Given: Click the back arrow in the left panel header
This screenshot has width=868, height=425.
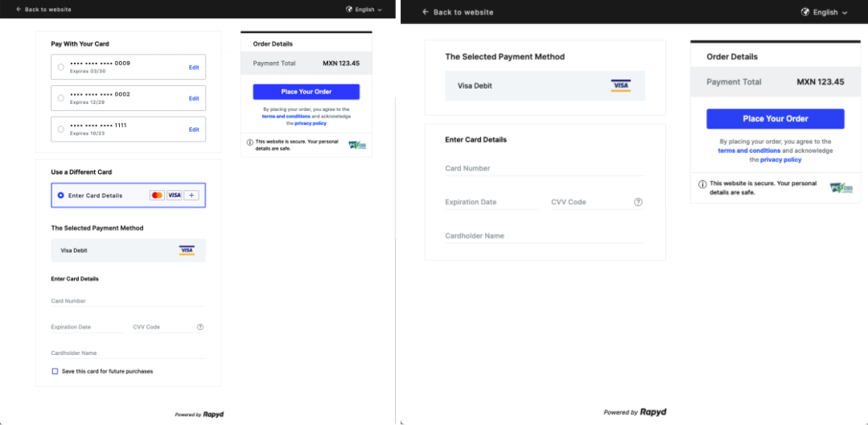Looking at the screenshot, I should [19, 10].
